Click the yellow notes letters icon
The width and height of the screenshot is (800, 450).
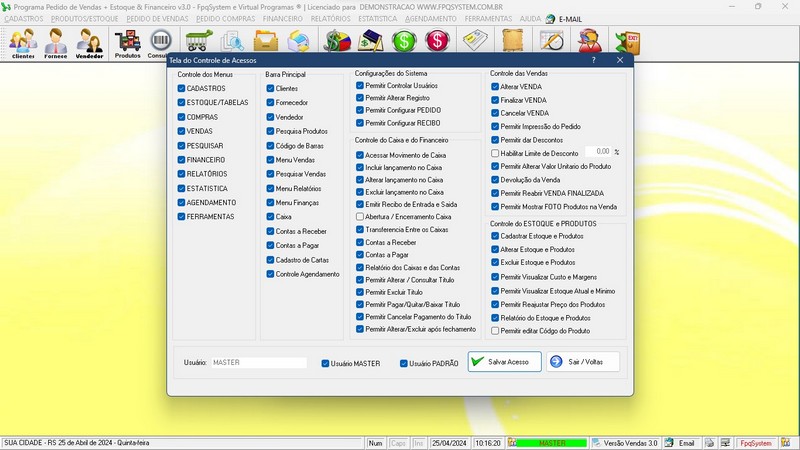476,40
